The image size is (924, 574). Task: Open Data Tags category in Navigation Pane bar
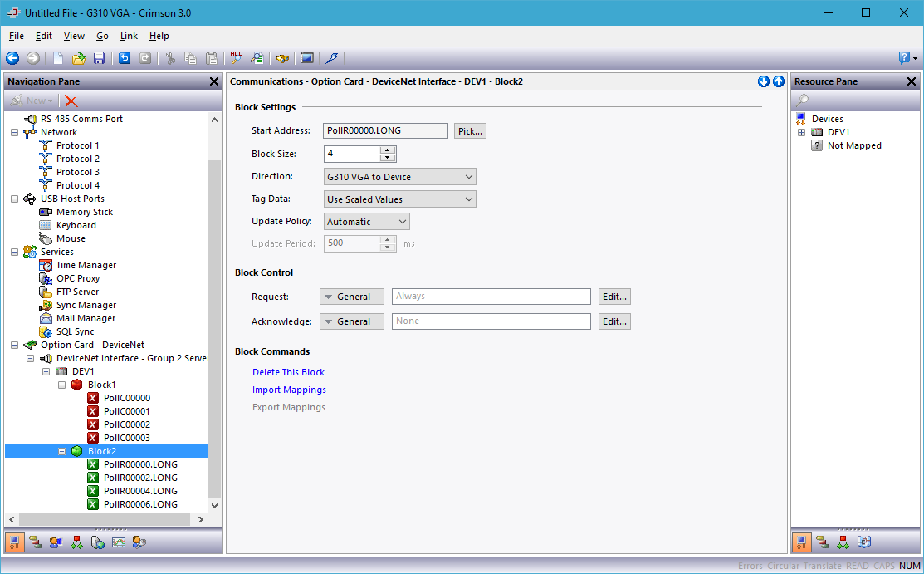36,542
